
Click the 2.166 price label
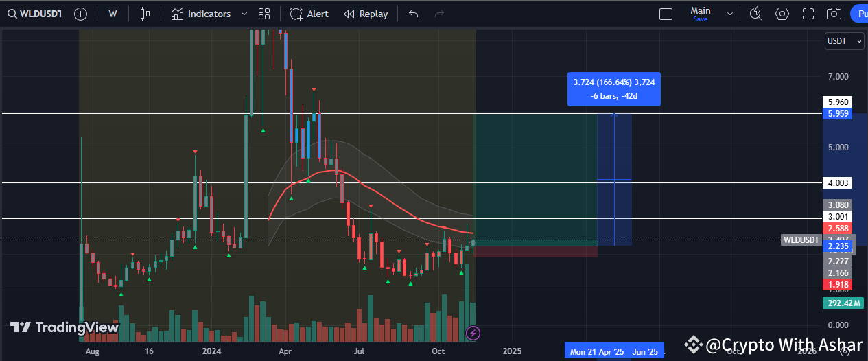[x=836, y=273]
